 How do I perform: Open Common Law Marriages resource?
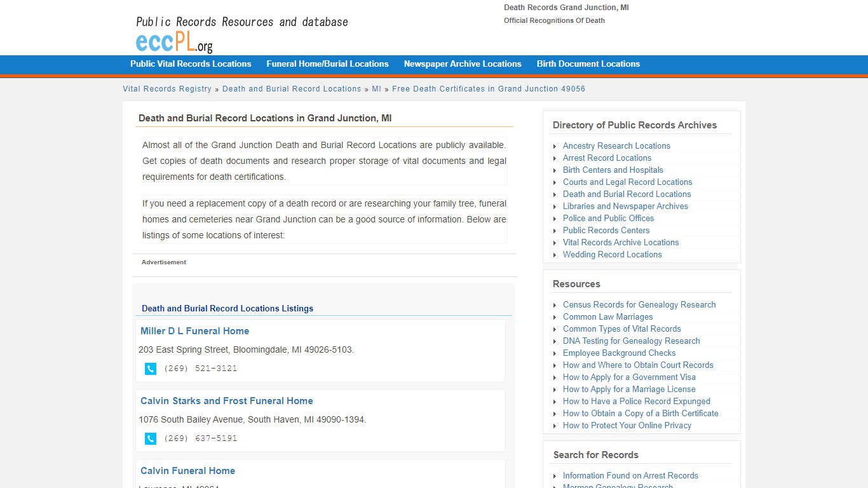pos(607,316)
